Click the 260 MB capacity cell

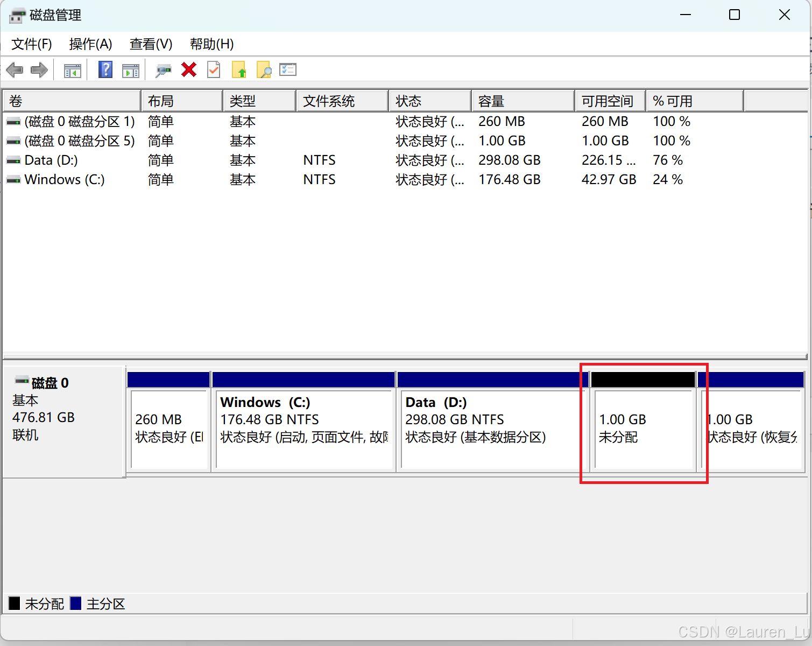[x=502, y=122]
